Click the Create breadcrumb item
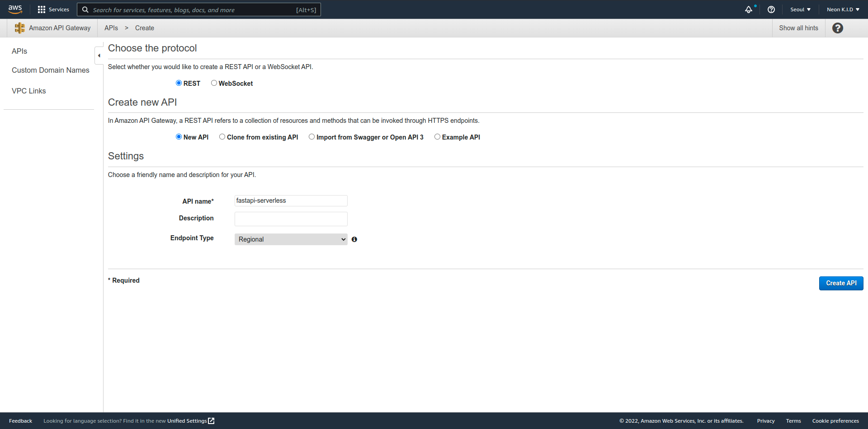This screenshot has width=868, height=429. pyautogui.click(x=145, y=28)
